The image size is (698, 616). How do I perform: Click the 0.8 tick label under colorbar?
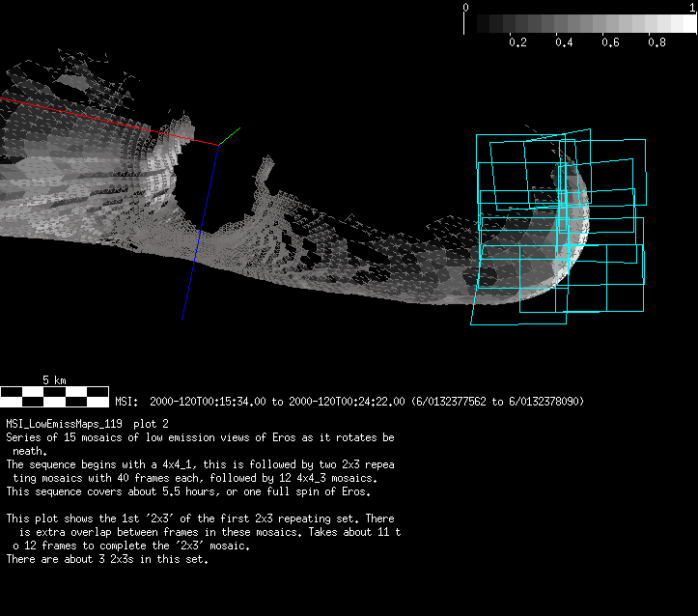(656, 43)
